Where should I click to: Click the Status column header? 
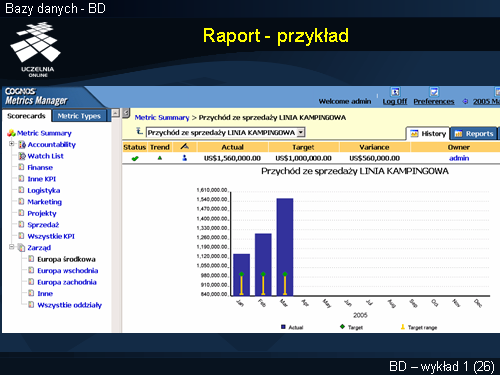click(135, 147)
